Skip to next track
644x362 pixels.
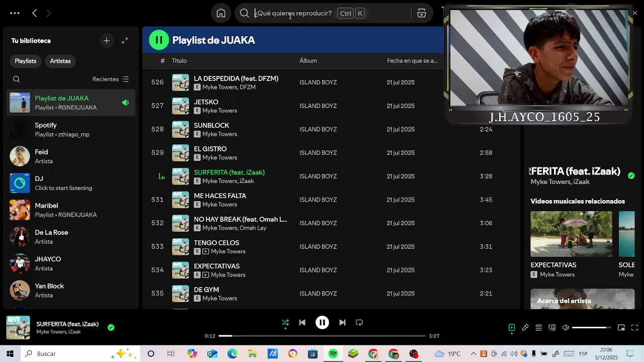pyautogui.click(x=342, y=323)
